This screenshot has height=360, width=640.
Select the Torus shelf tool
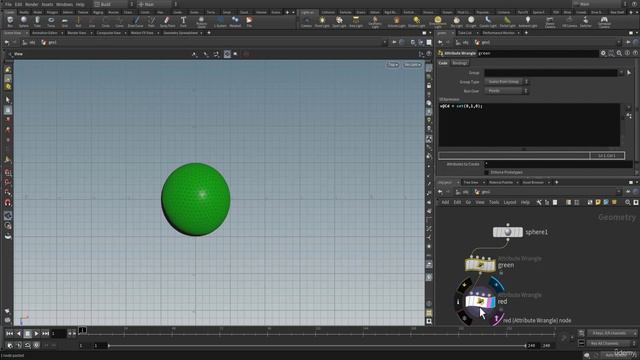[51, 22]
